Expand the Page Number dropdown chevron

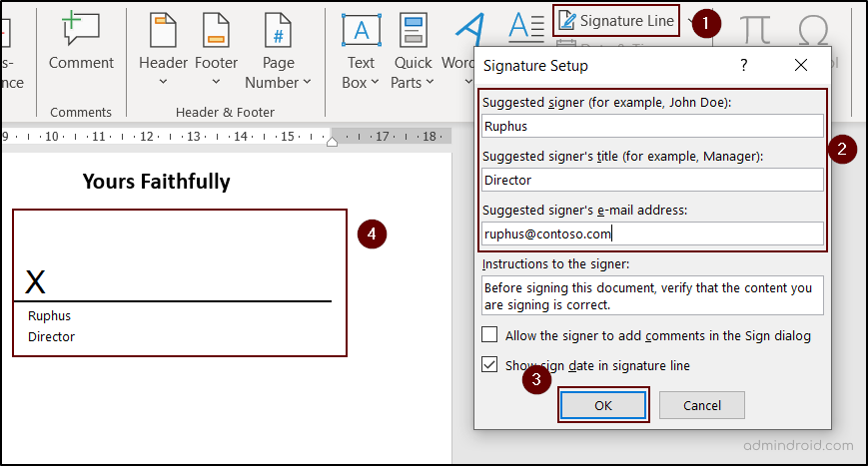308,83
